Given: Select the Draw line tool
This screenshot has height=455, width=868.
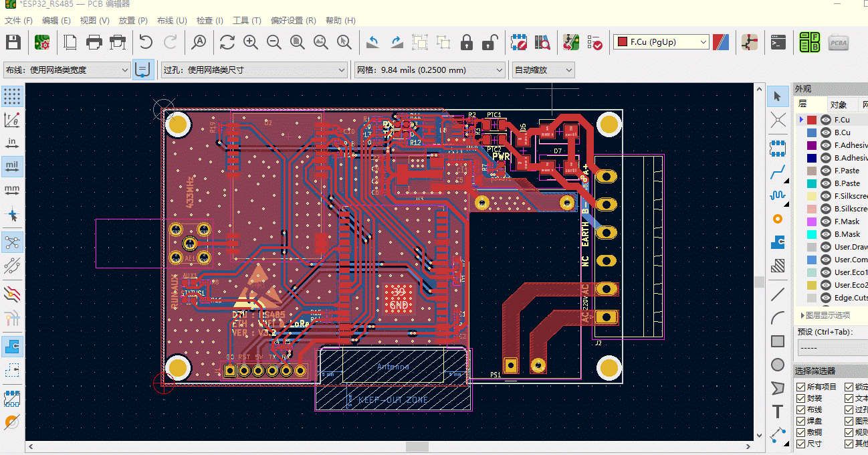Looking at the screenshot, I should click(778, 294).
